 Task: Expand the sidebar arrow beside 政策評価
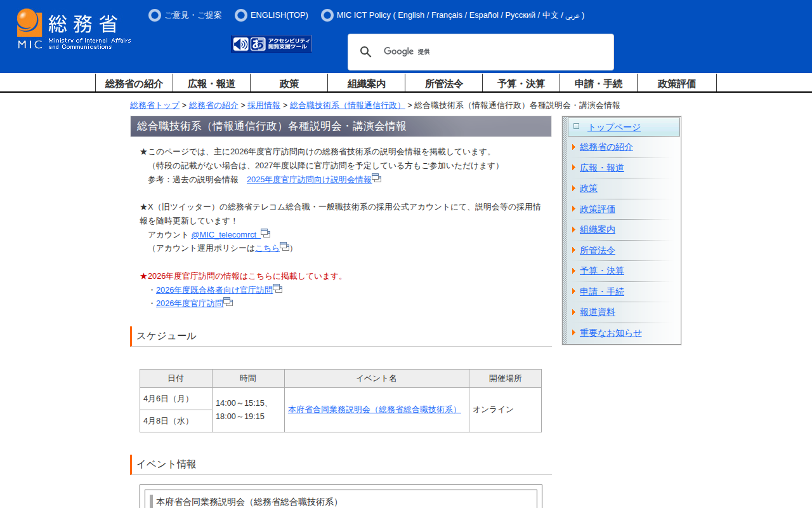tap(573, 209)
